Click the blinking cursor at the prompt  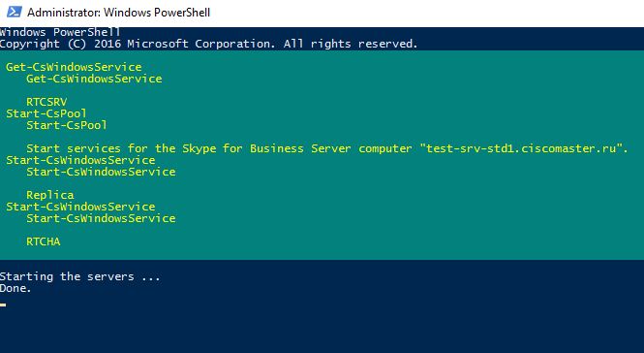pos(3,305)
